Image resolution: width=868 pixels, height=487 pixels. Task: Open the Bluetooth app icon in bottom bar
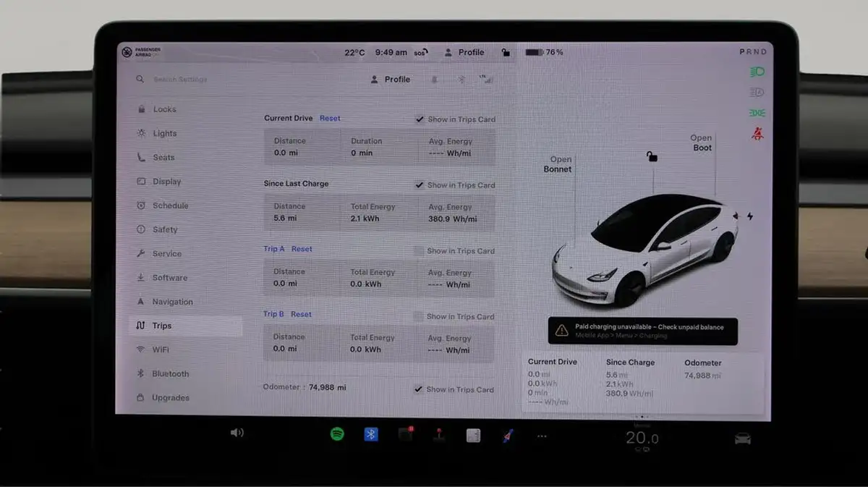371,434
